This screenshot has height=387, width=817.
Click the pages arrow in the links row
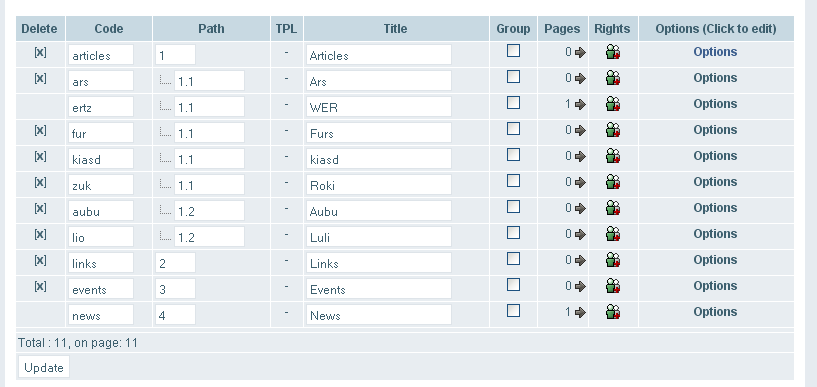[x=580, y=260]
